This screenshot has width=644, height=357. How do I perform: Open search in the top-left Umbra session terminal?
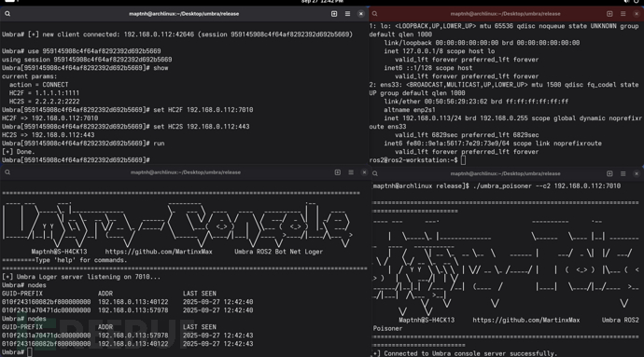(x=7, y=14)
